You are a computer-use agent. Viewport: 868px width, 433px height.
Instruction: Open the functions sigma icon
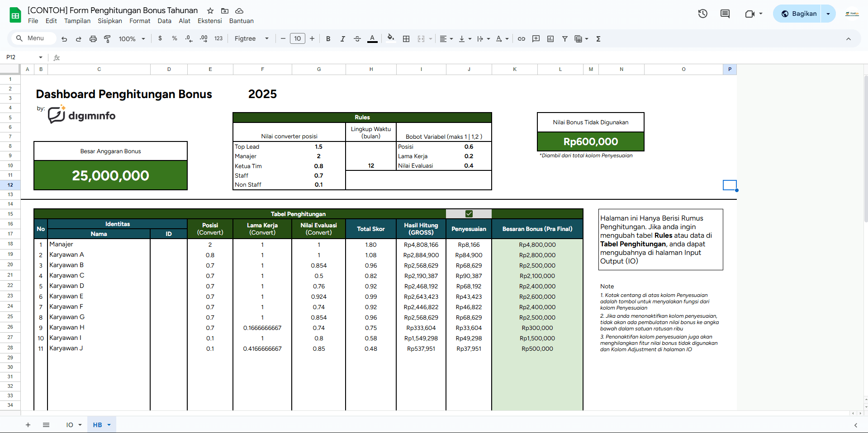598,39
